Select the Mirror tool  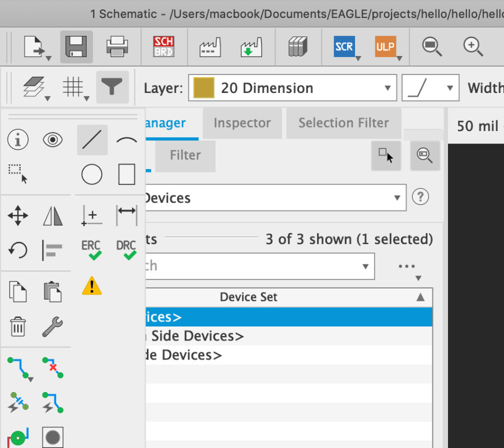(x=53, y=216)
